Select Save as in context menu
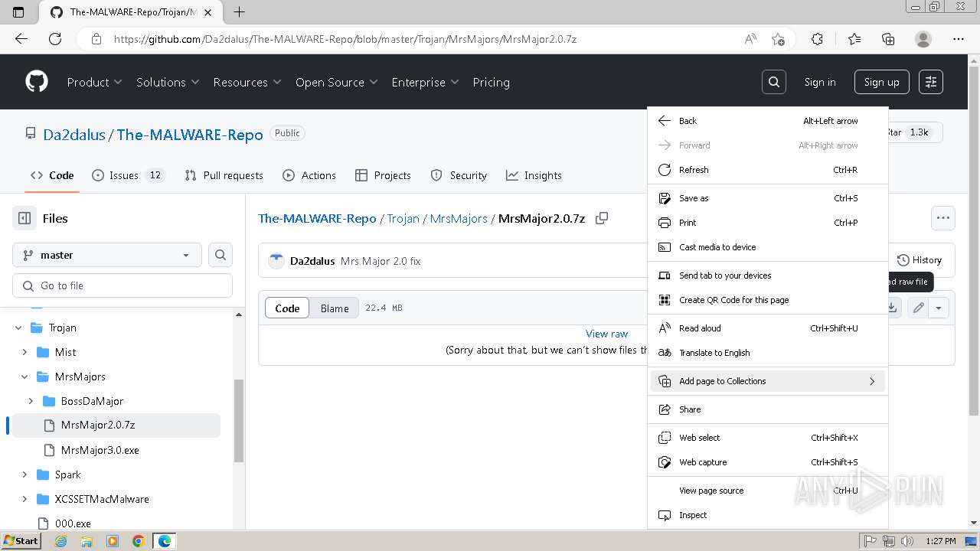The image size is (980, 551). click(768, 198)
